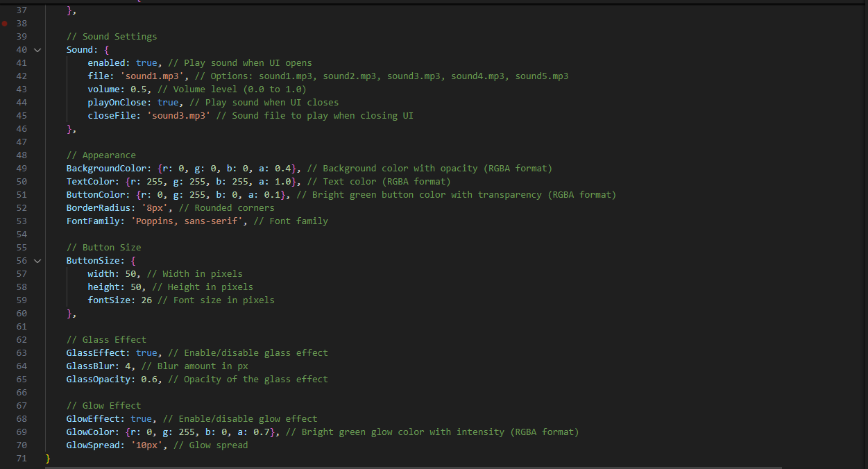Click the 'sound3.mp3' closeFile string

tap(178, 116)
